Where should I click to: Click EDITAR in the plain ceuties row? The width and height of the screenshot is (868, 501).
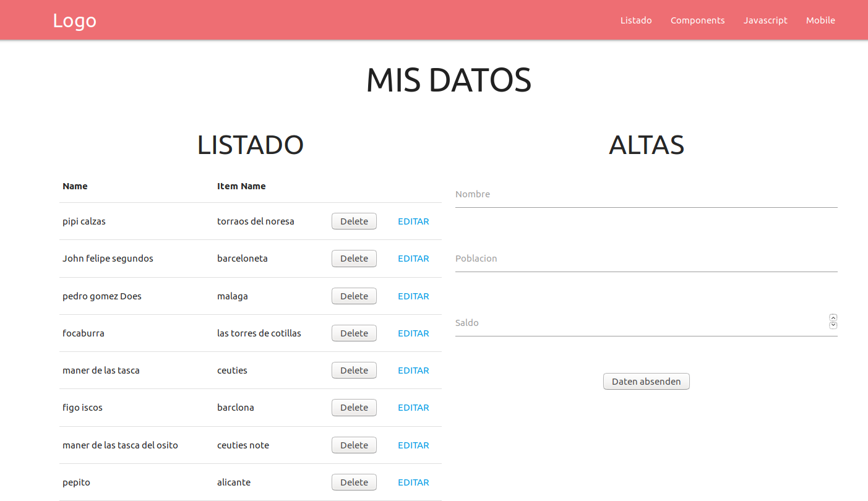tap(413, 370)
